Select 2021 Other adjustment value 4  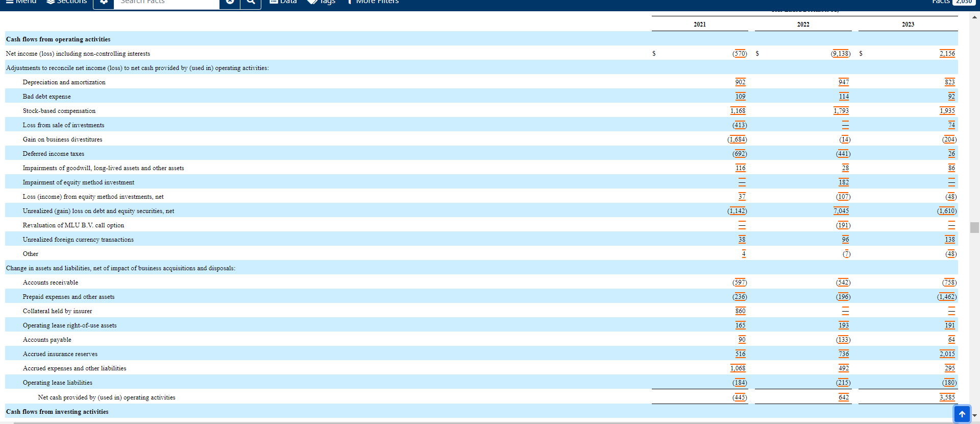(744, 254)
